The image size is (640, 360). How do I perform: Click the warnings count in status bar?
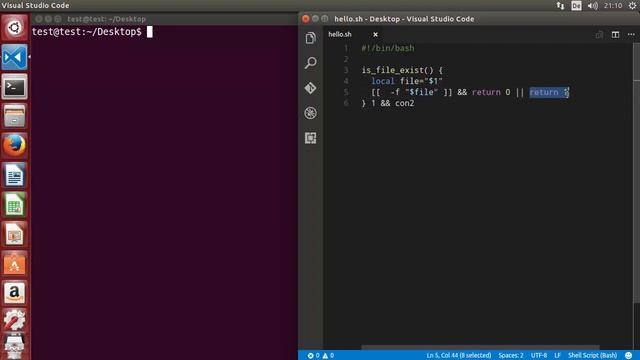[x=328, y=356]
